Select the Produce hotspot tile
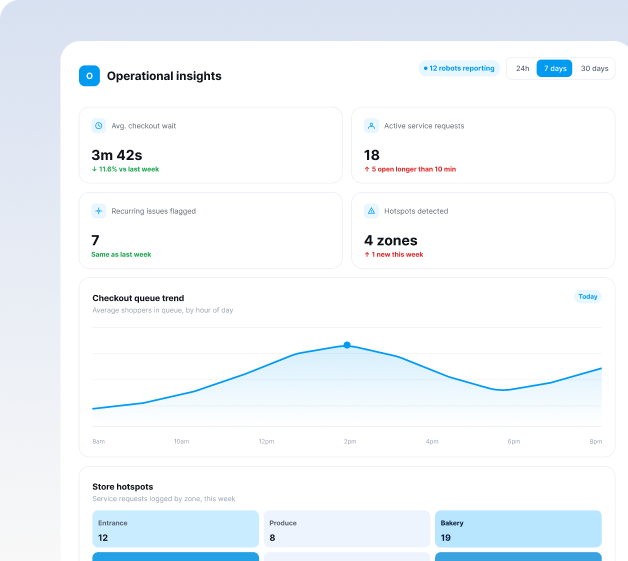 tap(347, 529)
